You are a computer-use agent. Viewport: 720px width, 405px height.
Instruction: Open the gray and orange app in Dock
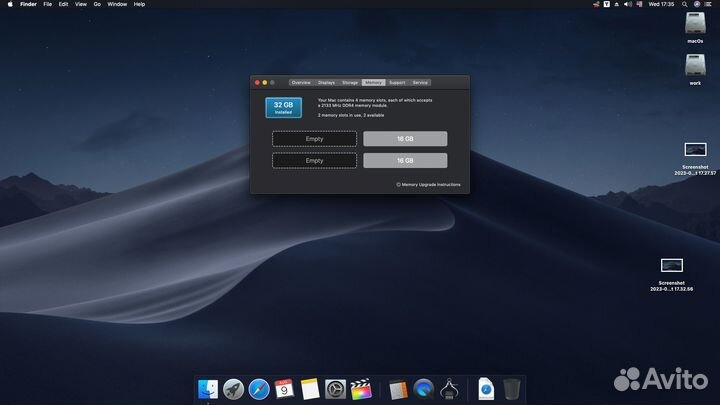[398, 390]
